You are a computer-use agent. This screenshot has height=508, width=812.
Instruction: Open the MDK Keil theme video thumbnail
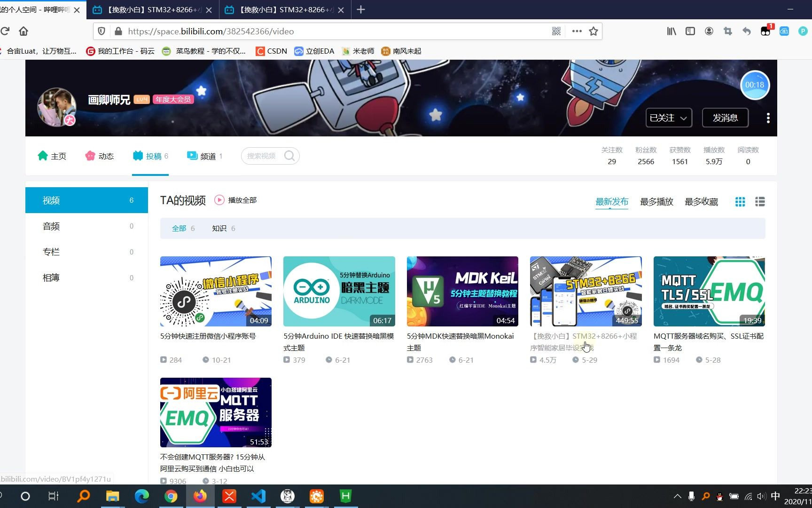click(462, 291)
